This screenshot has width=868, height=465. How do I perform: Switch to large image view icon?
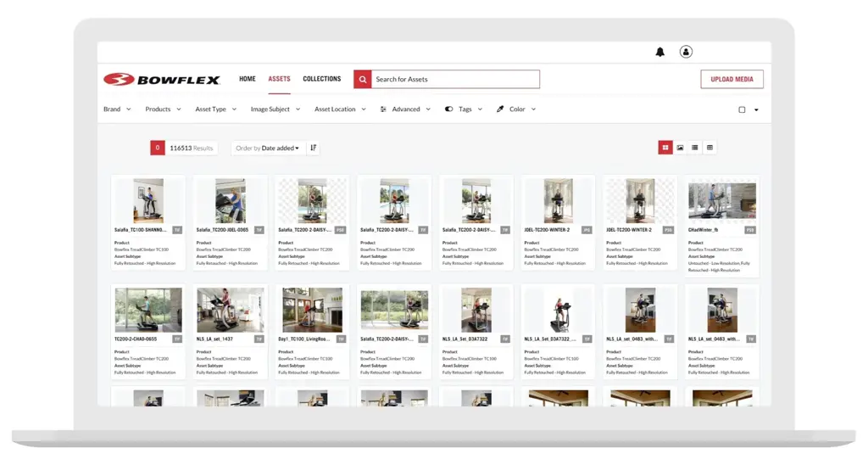click(680, 148)
